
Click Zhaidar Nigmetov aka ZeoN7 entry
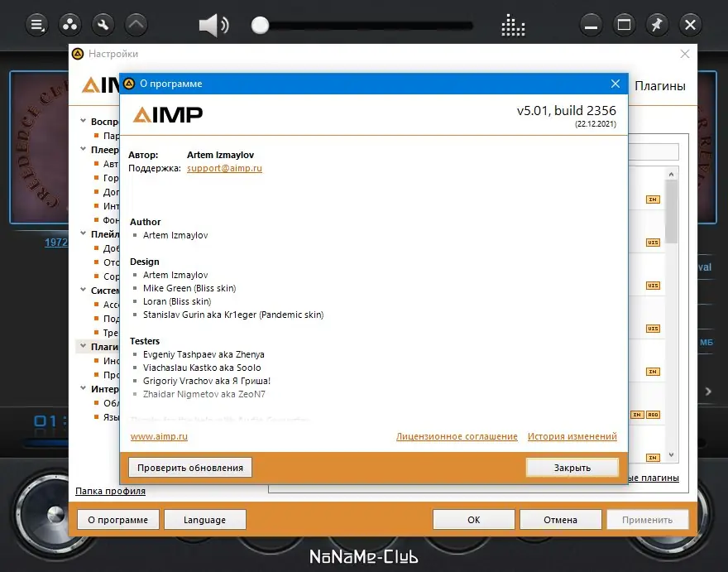(x=204, y=394)
